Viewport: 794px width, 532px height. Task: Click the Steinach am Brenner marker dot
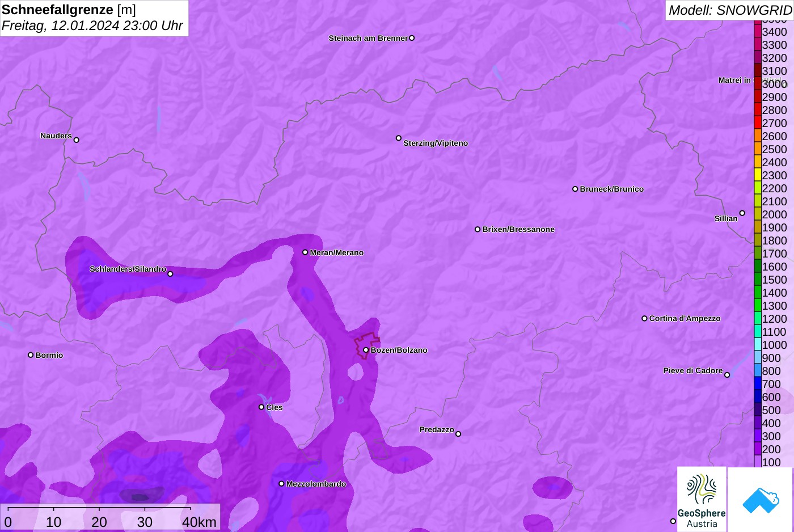pyautogui.click(x=412, y=38)
